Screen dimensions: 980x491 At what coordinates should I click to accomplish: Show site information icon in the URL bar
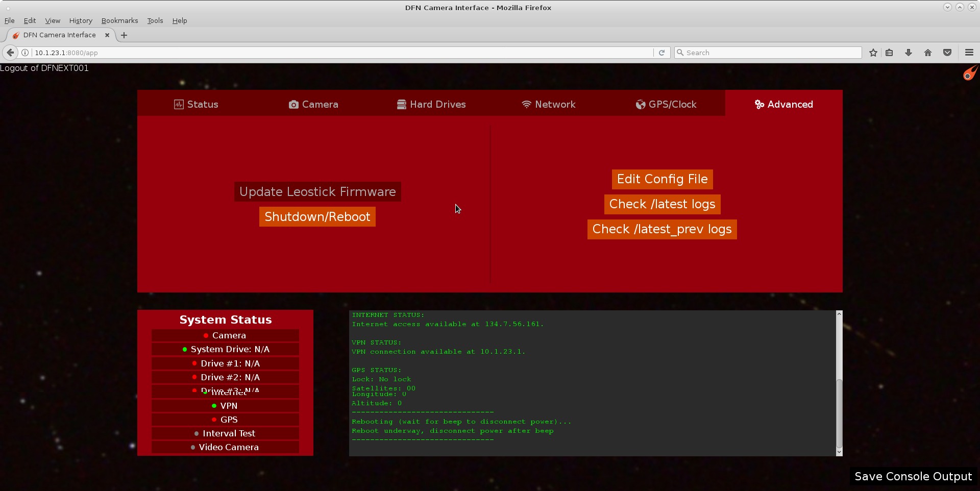(25, 53)
